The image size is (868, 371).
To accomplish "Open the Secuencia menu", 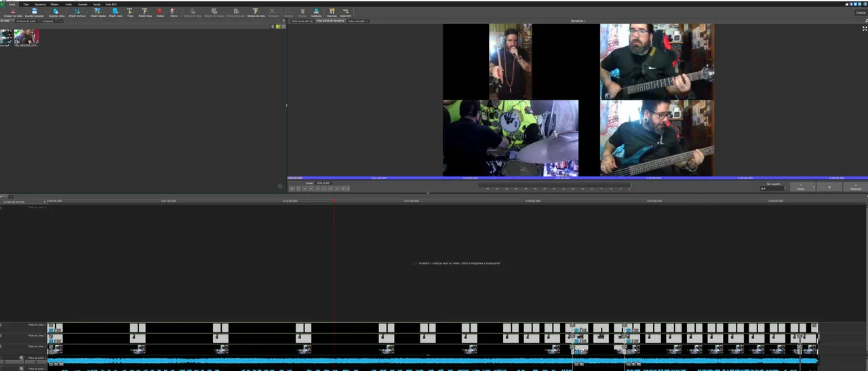I will click(x=40, y=4).
